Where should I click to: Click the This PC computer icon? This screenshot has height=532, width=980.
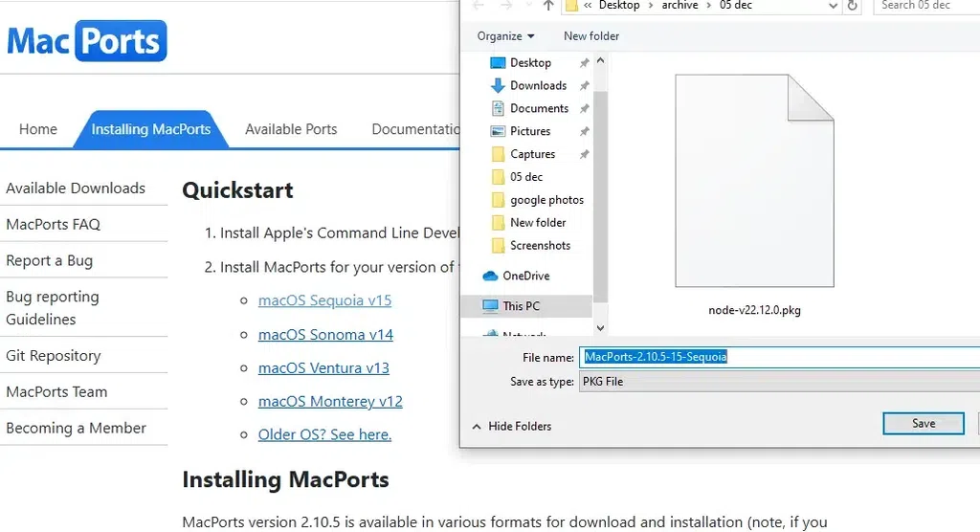[x=491, y=305]
